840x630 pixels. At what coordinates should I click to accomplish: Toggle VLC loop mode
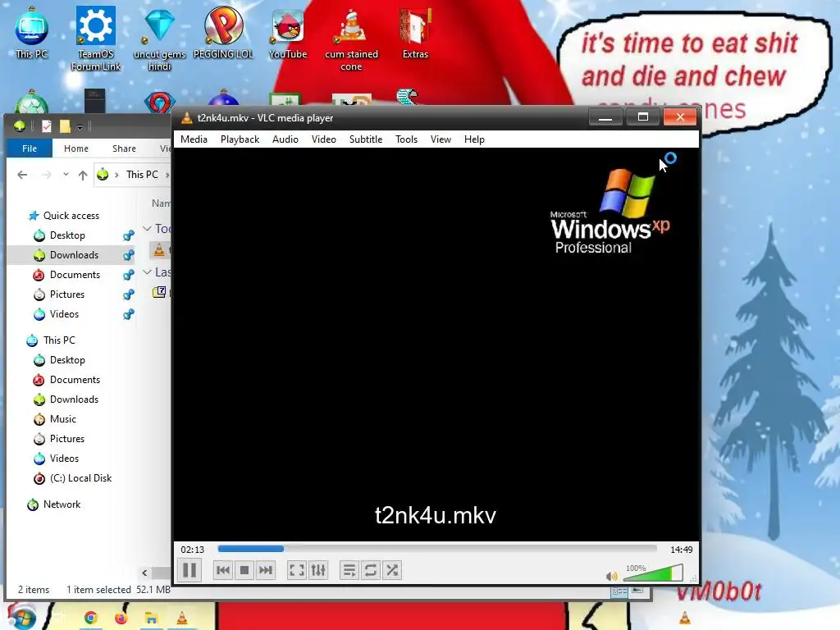[x=371, y=570]
